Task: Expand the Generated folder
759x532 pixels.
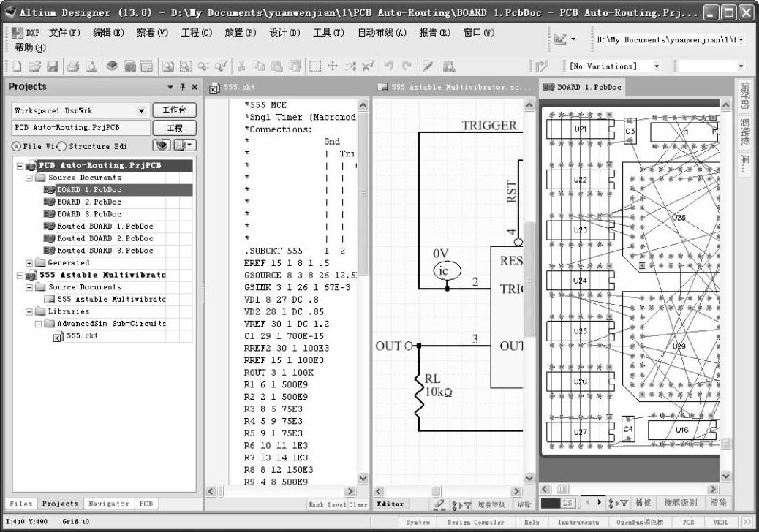Action: coord(29,263)
